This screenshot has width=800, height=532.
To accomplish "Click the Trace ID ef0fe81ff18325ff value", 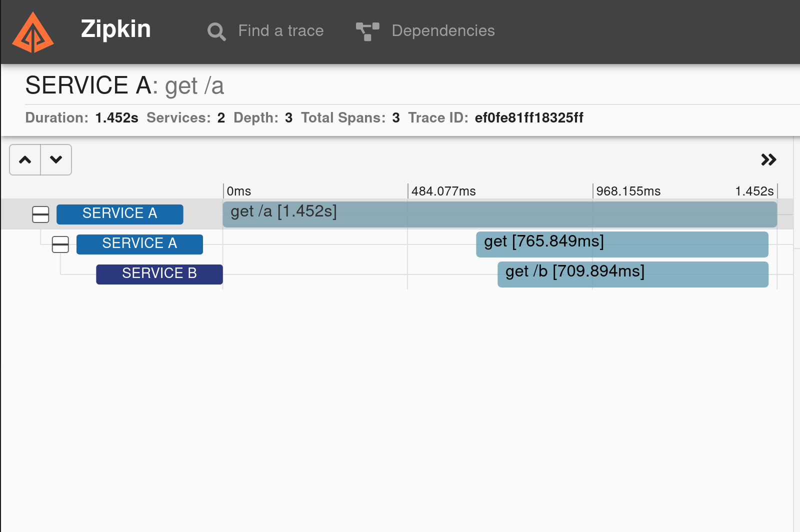I will pos(529,118).
